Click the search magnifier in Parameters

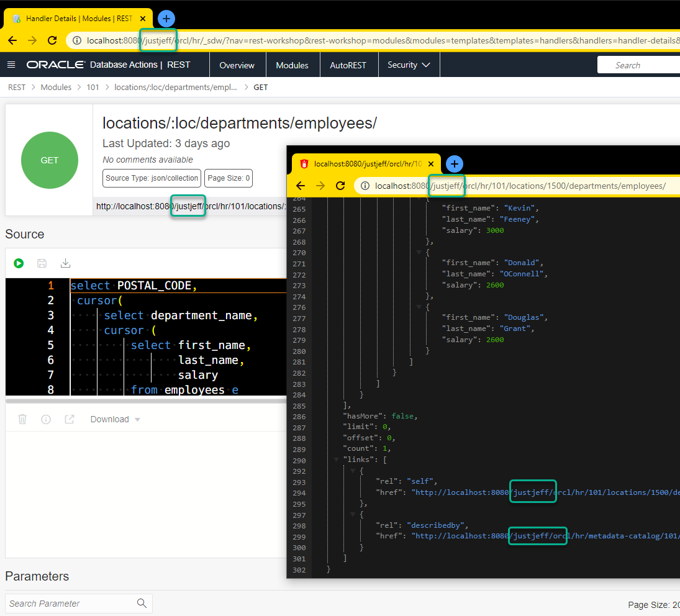(142, 603)
